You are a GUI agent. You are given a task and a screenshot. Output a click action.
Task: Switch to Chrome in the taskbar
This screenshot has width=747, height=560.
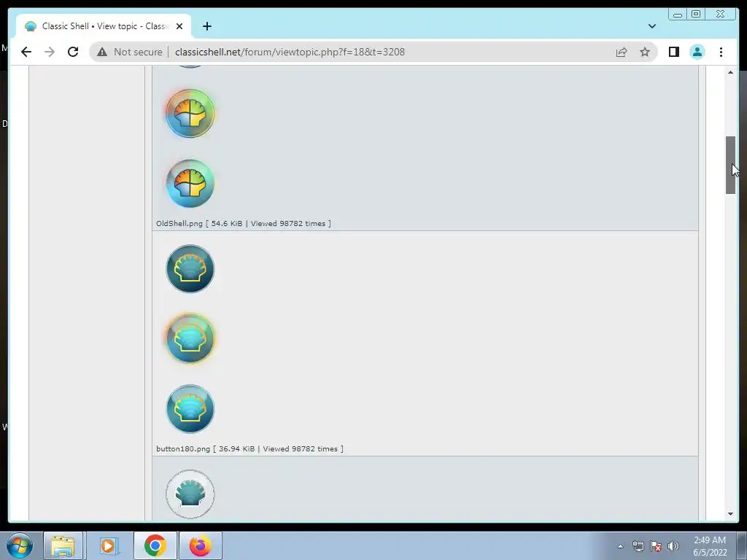pyautogui.click(x=155, y=545)
